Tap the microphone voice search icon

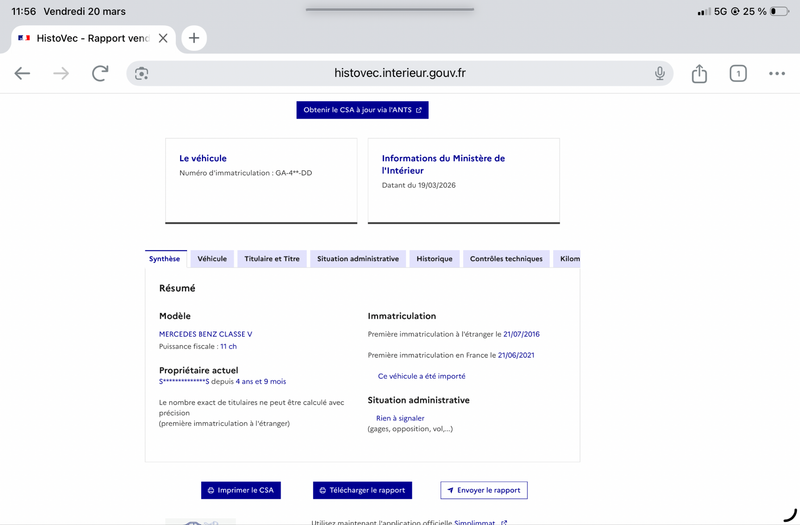(x=660, y=73)
